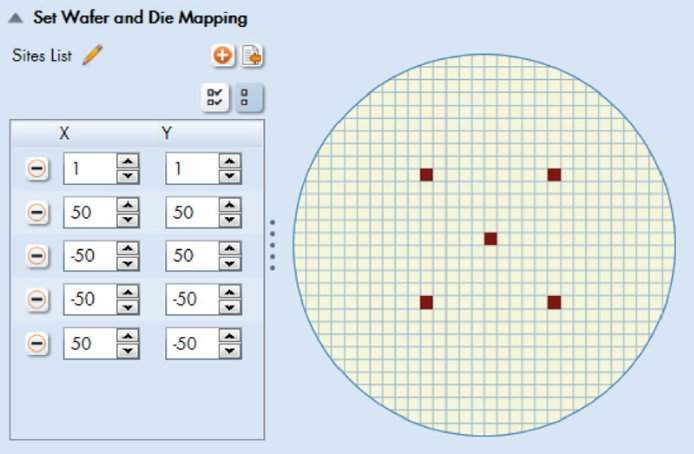Decrease X value in row 50, 50
694x454 pixels.
128,220
